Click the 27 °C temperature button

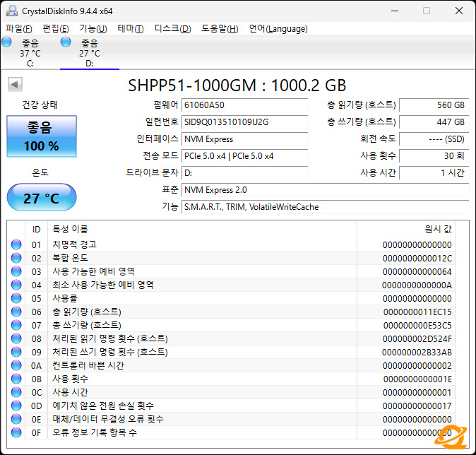click(42, 197)
